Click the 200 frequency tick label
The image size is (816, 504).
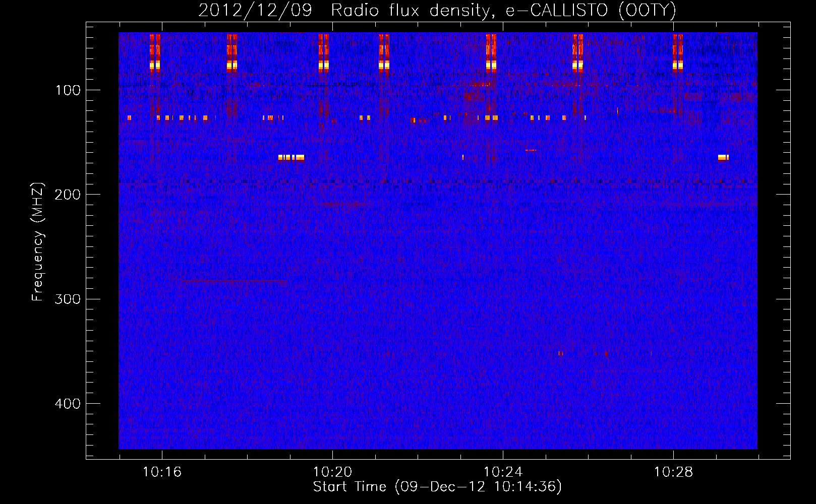(x=68, y=195)
